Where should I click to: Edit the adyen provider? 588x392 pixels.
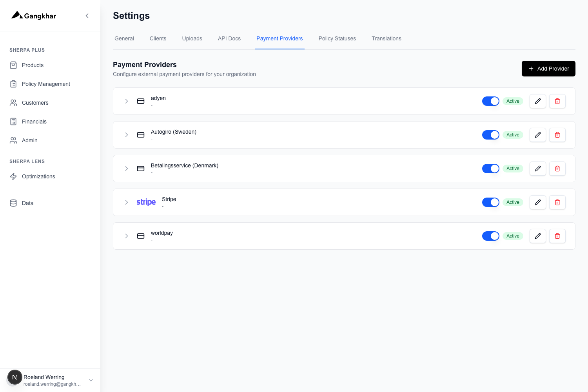[x=538, y=101]
